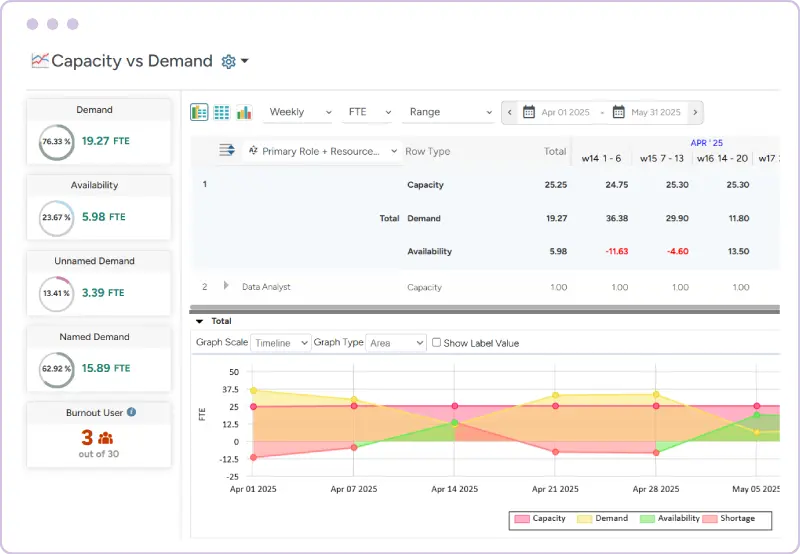Click the 36.38 demand cell

click(617, 218)
